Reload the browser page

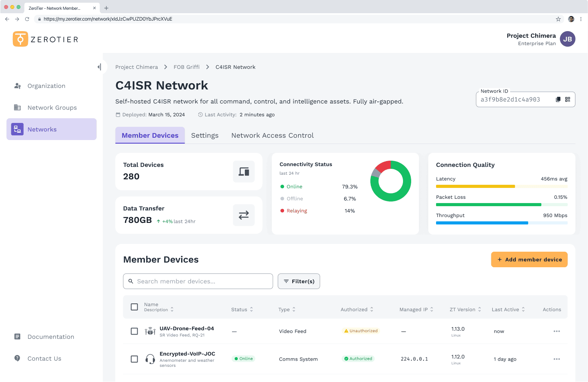point(27,19)
